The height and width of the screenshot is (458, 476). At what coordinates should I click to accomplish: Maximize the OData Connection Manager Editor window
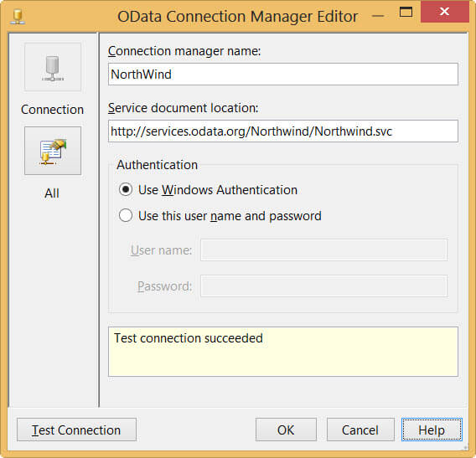(x=406, y=13)
